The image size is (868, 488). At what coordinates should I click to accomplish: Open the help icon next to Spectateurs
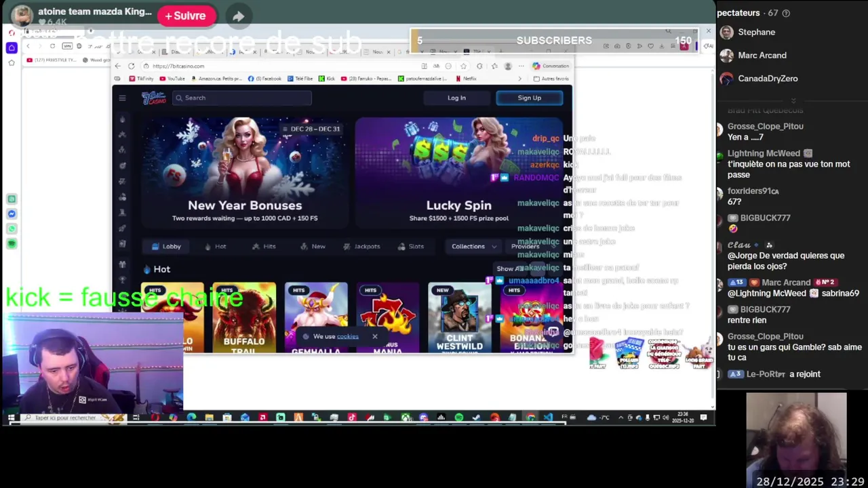tap(786, 13)
